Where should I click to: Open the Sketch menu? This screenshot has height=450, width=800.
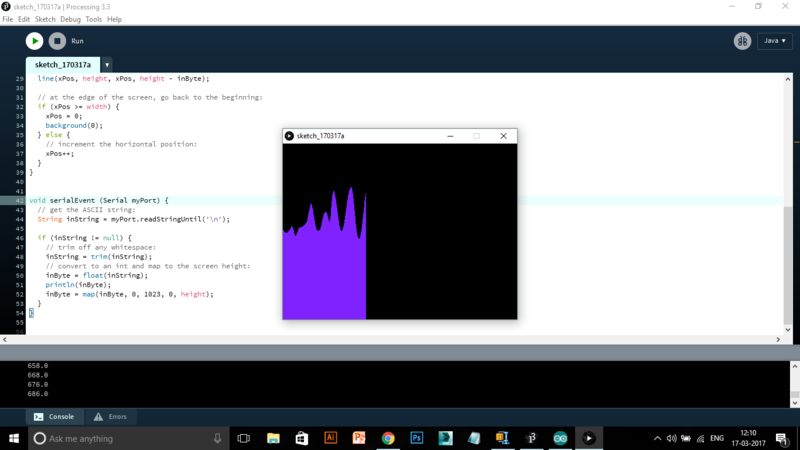point(45,19)
